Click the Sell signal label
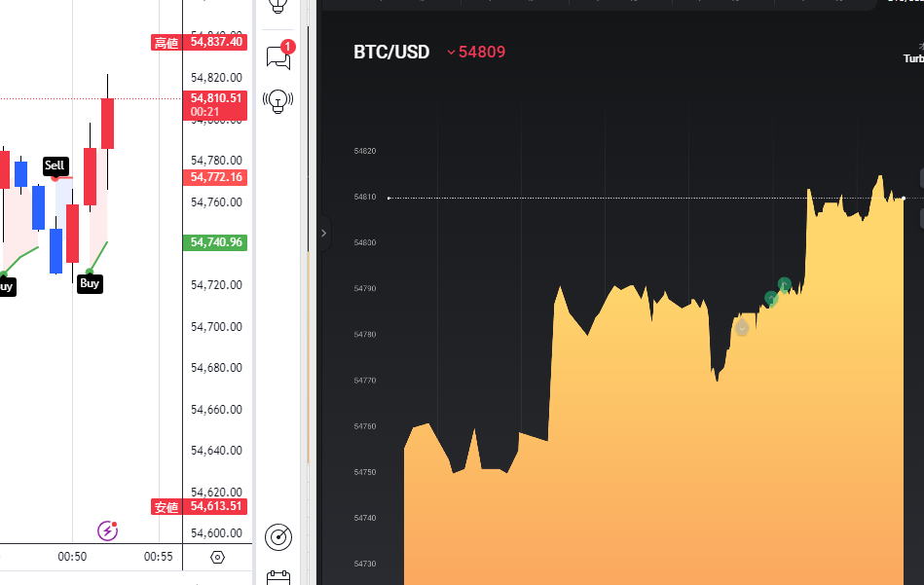Image resolution: width=924 pixels, height=585 pixels. pyautogui.click(x=55, y=165)
